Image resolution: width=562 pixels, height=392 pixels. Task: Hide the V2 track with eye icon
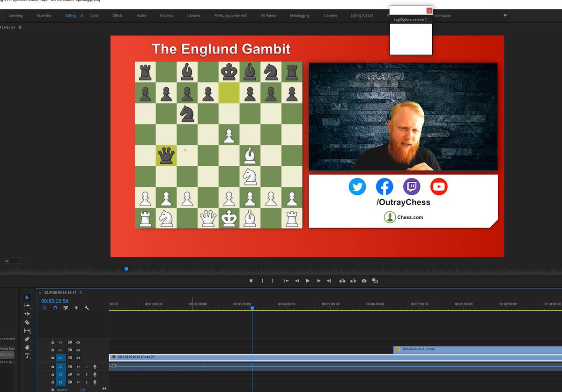[x=78, y=350]
